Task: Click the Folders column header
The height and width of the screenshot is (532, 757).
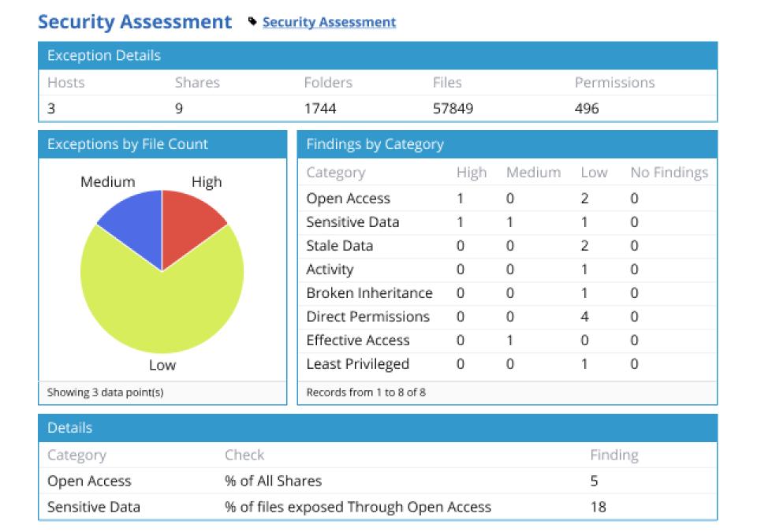Action: coord(327,82)
